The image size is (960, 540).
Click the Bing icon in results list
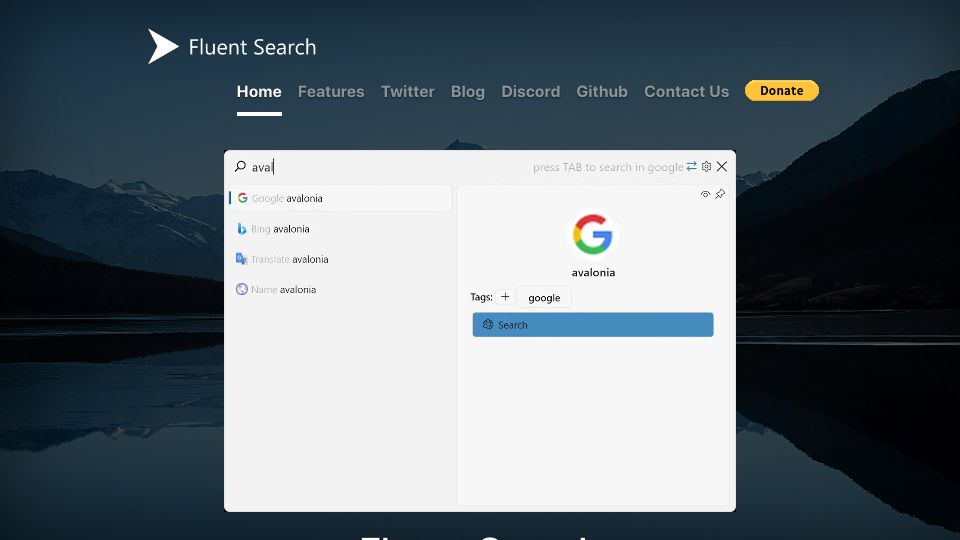tap(242, 228)
